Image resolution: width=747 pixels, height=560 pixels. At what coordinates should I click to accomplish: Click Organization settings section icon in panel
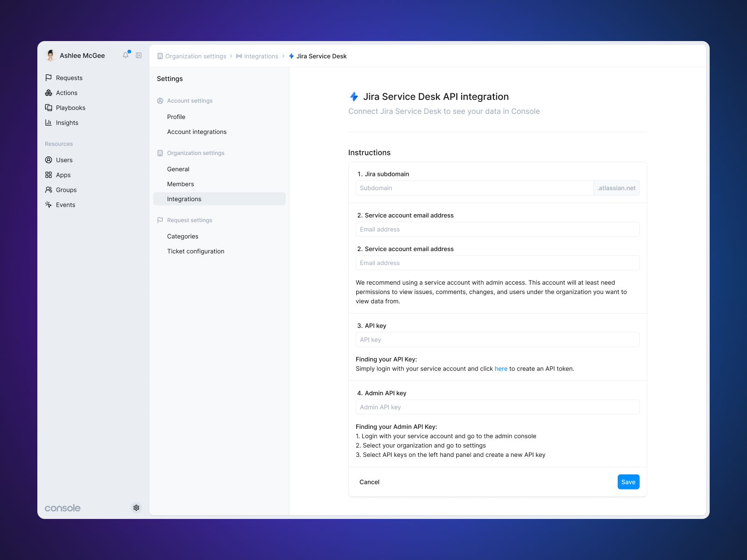pos(160,153)
